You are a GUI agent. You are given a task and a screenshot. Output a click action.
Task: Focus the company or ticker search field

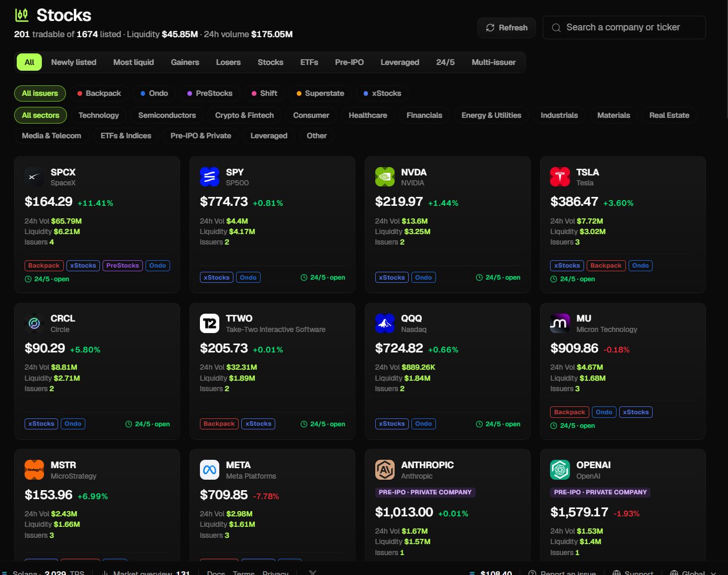pyautogui.click(x=624, y=27)
